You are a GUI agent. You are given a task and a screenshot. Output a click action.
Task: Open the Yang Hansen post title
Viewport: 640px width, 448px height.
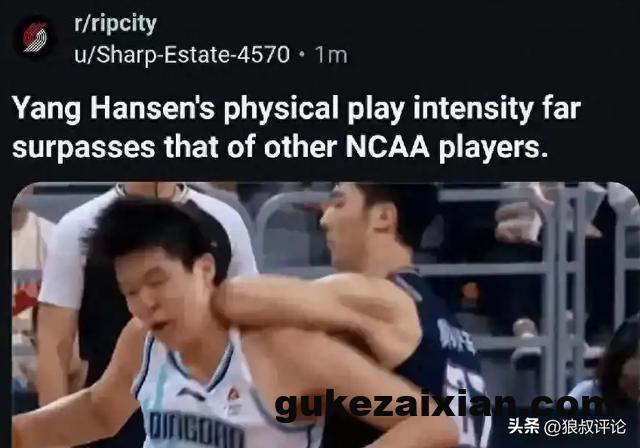tap(296, 127)
